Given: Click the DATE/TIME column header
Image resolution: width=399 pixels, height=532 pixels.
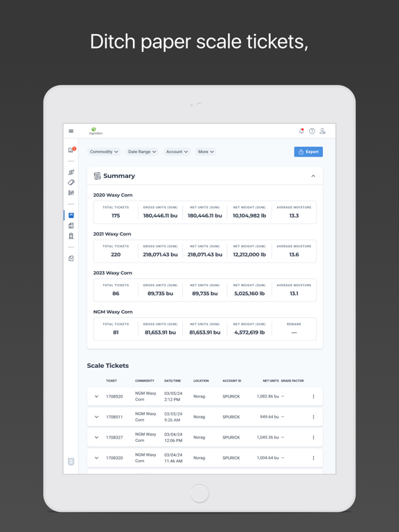Looking at the screenshot, I should click(172, 381).
